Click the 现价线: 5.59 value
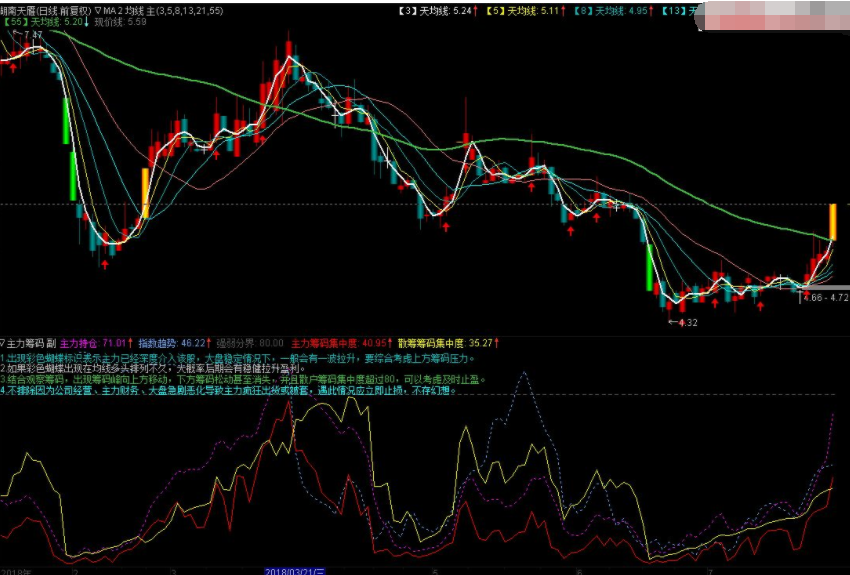850x575 pixels. click(x=120, y=22)
